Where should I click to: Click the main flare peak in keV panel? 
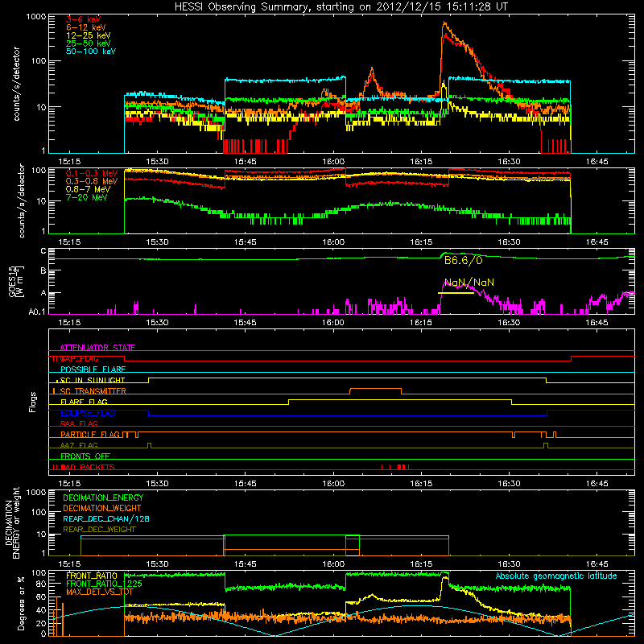click(x=444, y=24)
